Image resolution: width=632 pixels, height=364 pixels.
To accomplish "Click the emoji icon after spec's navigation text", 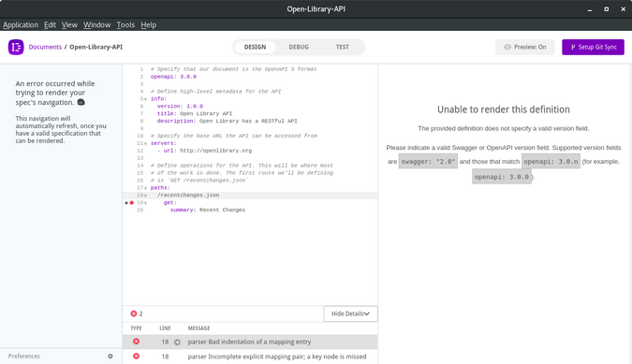I will pyautogui.click(x=81, y=102).
